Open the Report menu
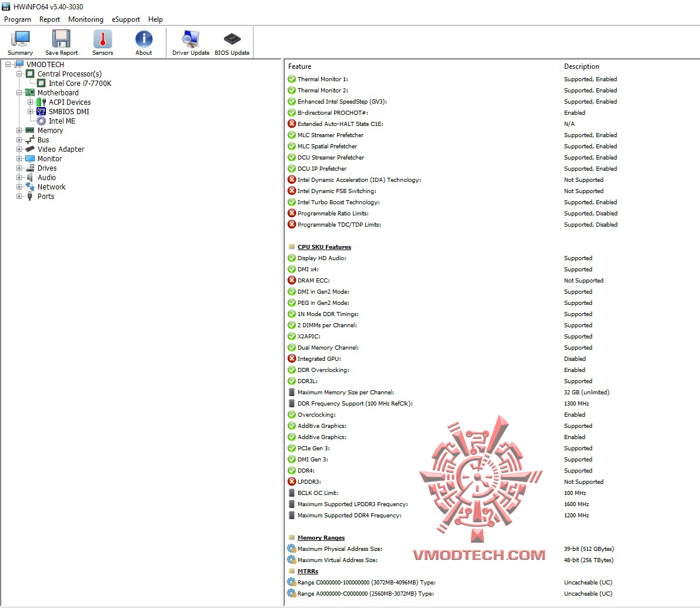 tap(49, 19)
